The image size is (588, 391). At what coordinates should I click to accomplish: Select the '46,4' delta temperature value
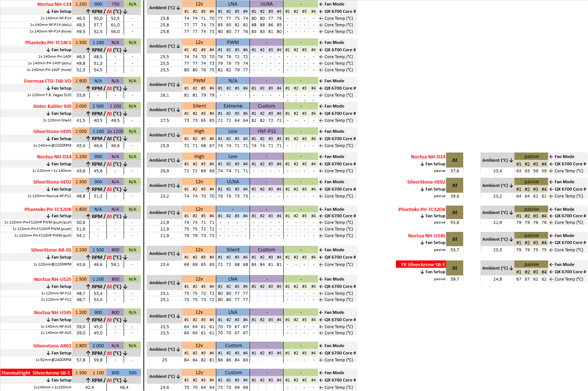[x=124, y=387]
